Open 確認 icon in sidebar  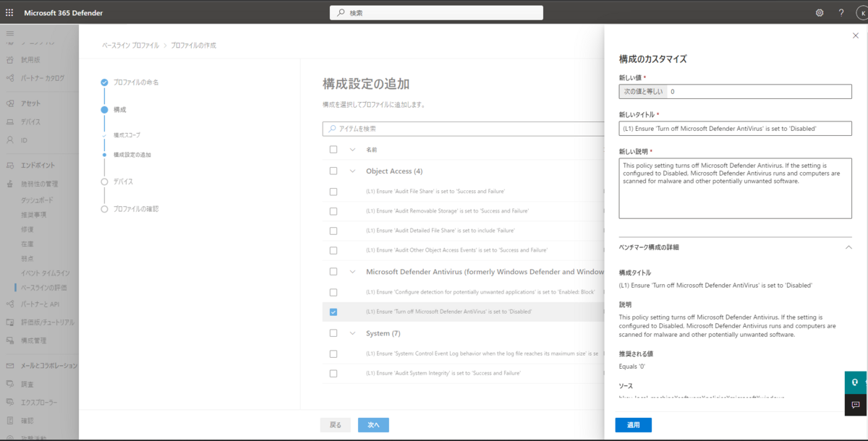10,420
